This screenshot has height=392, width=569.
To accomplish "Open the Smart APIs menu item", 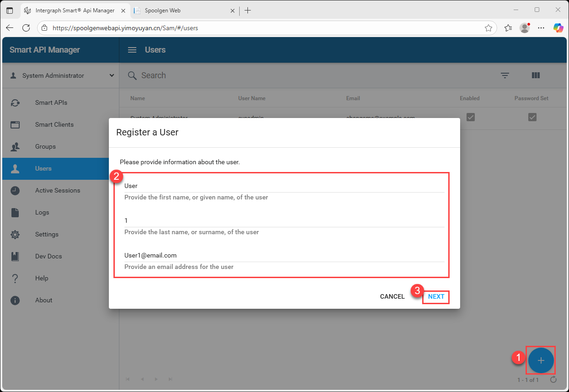I will (51, 102).
